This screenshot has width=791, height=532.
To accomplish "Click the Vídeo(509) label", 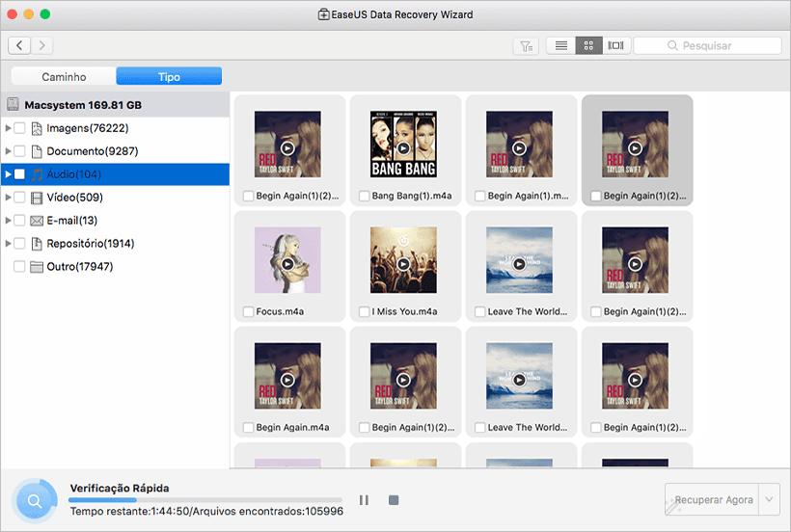I will (74, 198).
